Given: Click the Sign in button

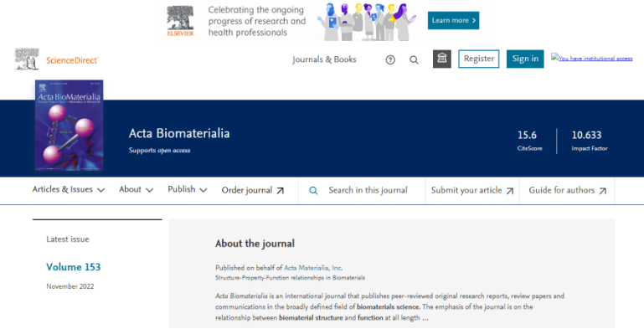Looking at the screenshot, I should coord(525,59).
